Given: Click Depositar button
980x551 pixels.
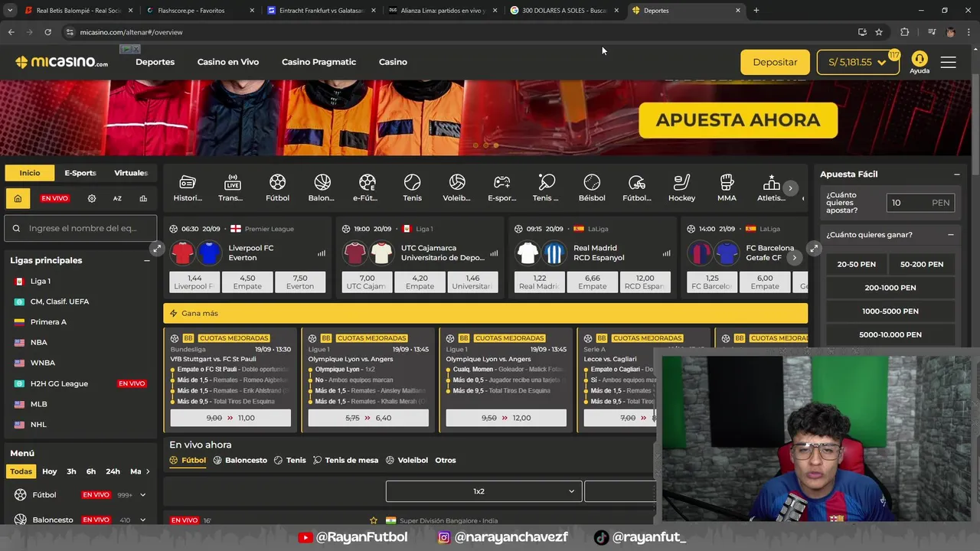Looking at the screenshot, I should 775,62.
